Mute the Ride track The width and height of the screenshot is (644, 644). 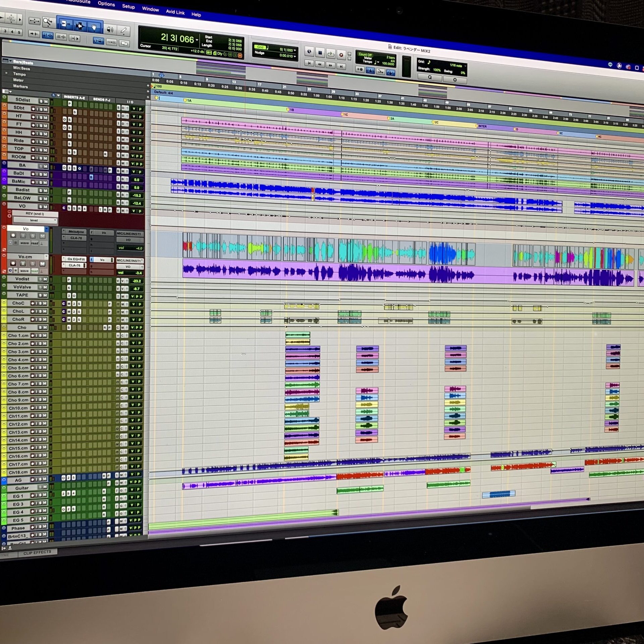click(x=45, y=142)
